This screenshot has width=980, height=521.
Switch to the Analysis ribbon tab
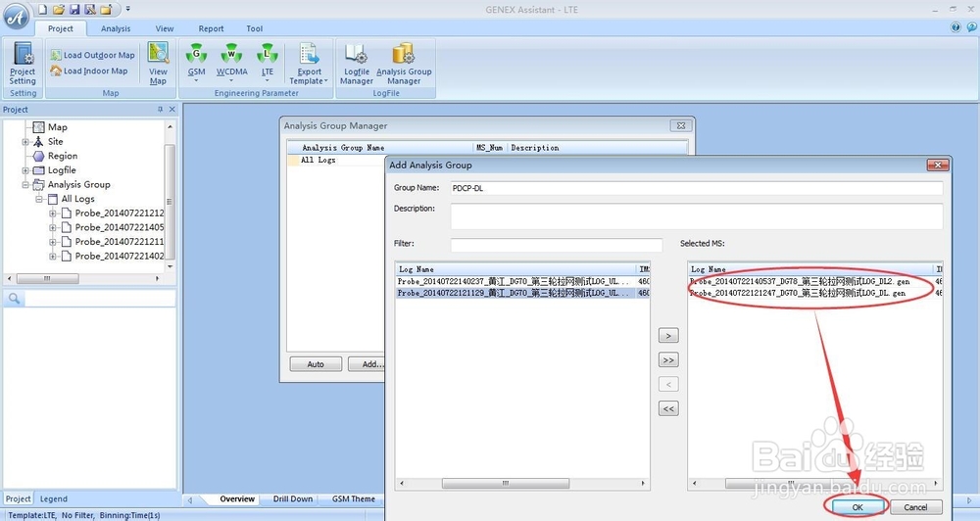click(116, 28)
